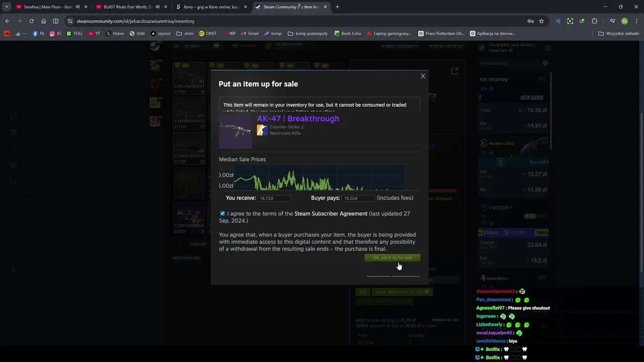Open the Gmail bookmark
644x362 pixels.
click(x=249, y=34)
